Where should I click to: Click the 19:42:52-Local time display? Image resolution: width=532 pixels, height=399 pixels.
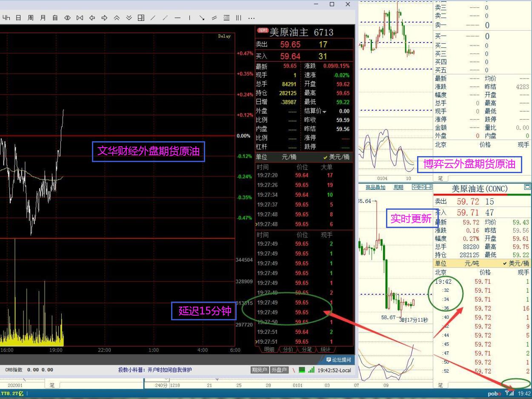[334, 370]
